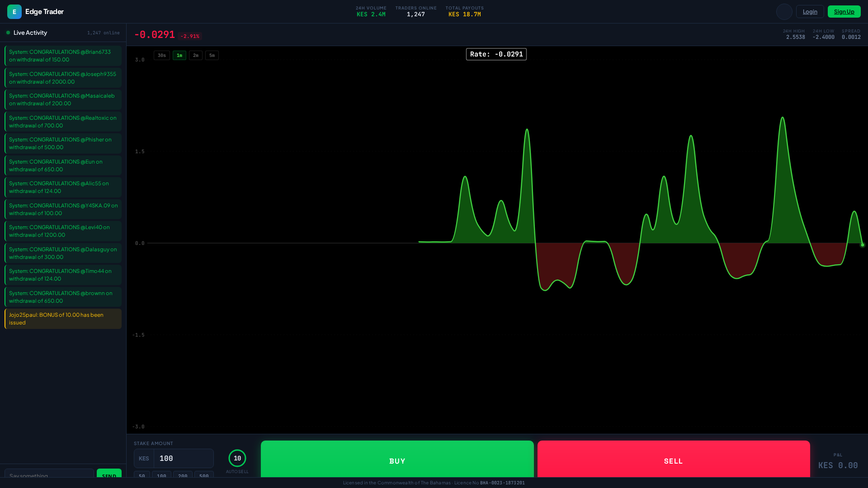This screenshot has width=868, height=488.
Task: Open the @Timo44 withdrawal of 124.00 message
Action: pyautogui.click(x=63, y=275)
